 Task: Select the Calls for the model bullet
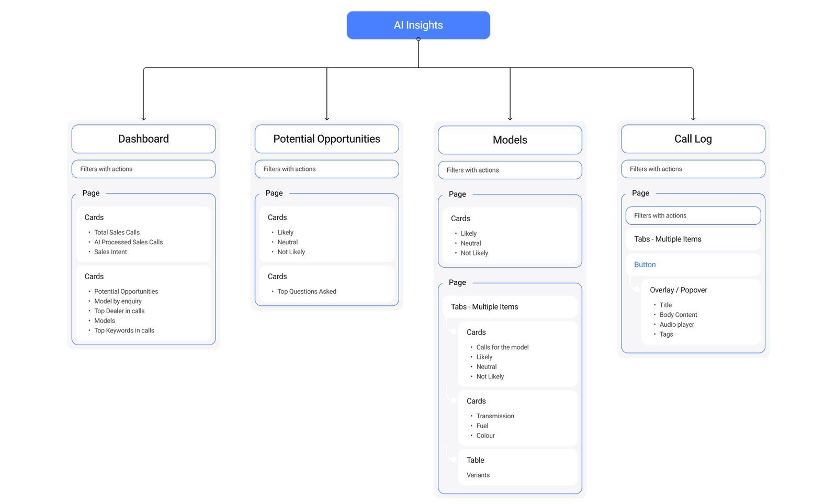pyautogui.click(x=502, y=347)
